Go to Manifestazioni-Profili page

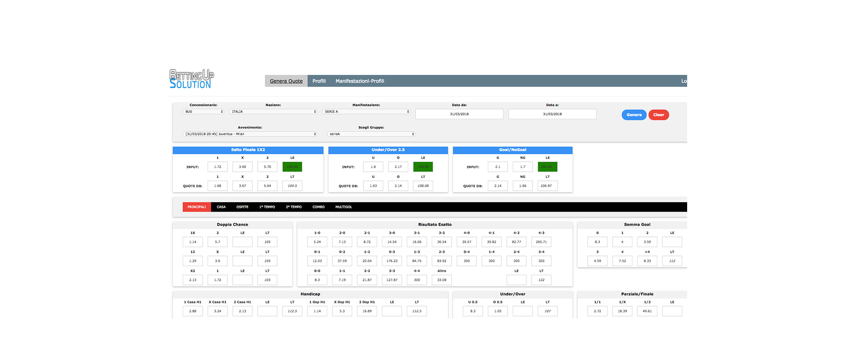coord(359,81)
